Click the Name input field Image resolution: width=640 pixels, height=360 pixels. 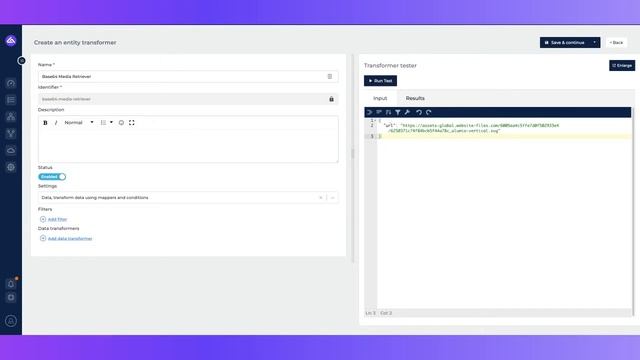(x=188, y=76)
